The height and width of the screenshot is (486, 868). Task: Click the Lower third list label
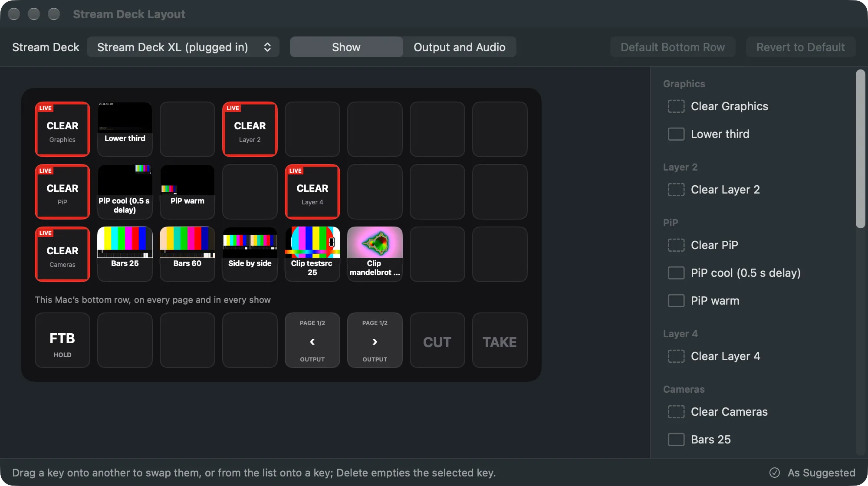[x=720, y=134]
